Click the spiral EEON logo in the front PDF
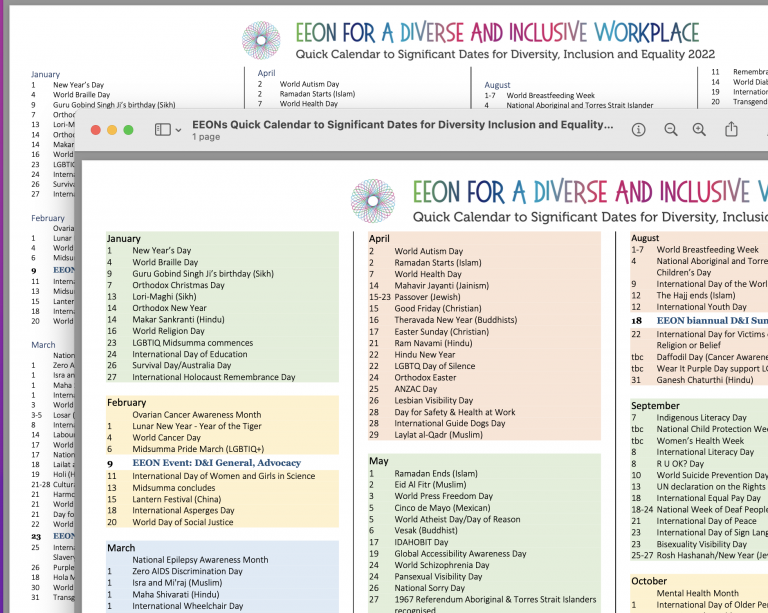Viewport: 768px width, 613px height. click(373, 200)
